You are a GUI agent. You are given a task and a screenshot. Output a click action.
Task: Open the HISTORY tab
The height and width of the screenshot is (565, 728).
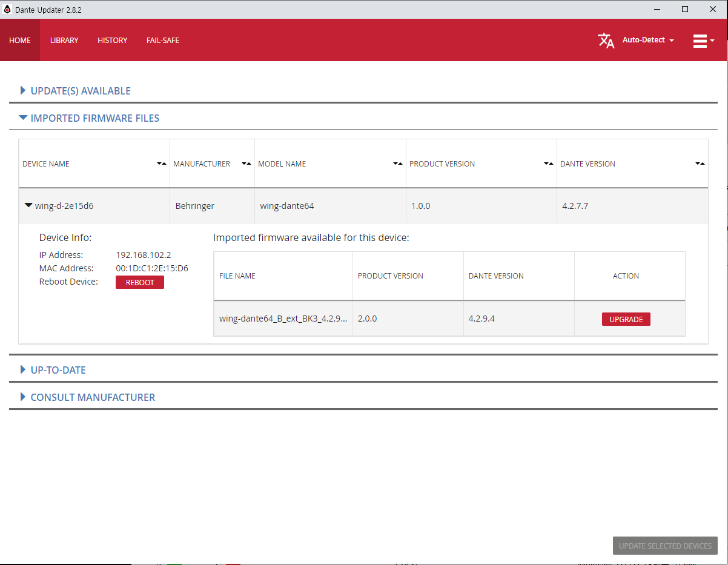[x=113, y=41]
